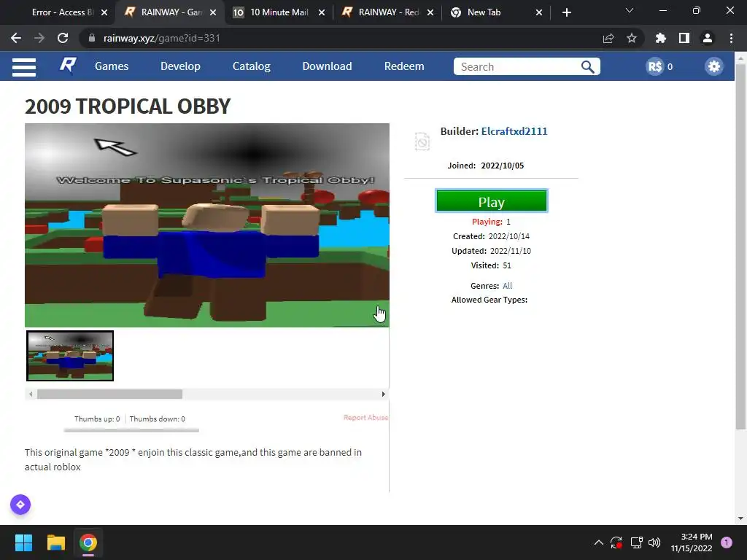The width and height of the screenshot is (747, 560).
Task: Open the hamburger navigation menu
Action: click(24, 67)
